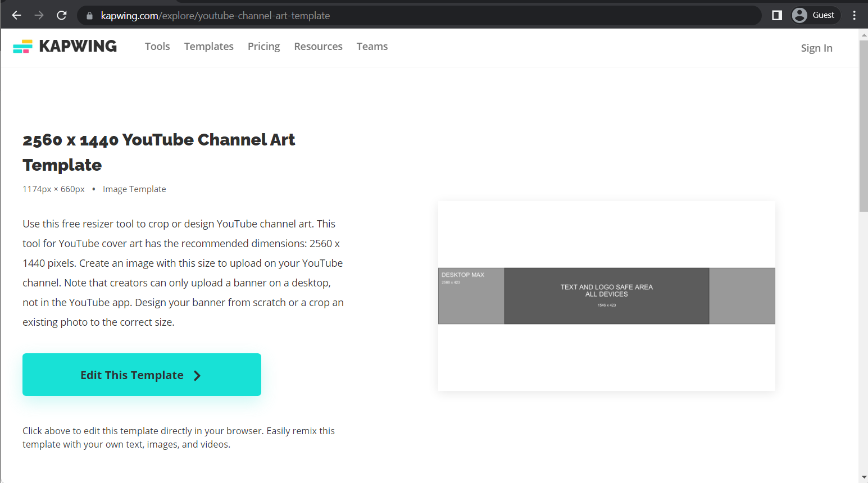868x483 pixels.
Task: Open the Tools menu
Action: [x=157, y=47]
